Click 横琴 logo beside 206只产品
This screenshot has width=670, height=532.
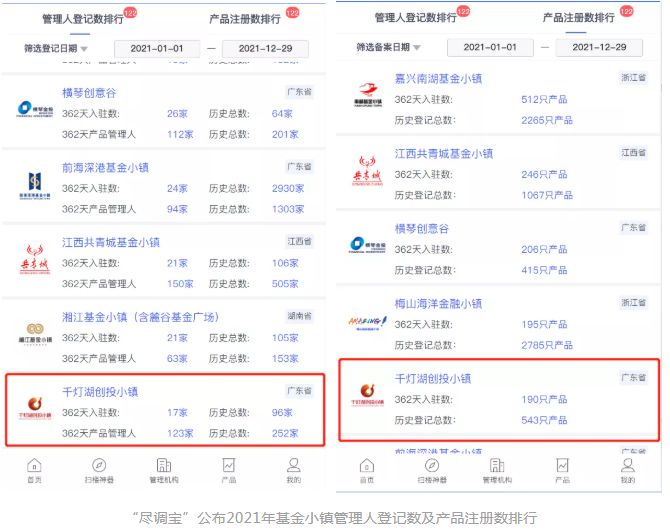367,245
